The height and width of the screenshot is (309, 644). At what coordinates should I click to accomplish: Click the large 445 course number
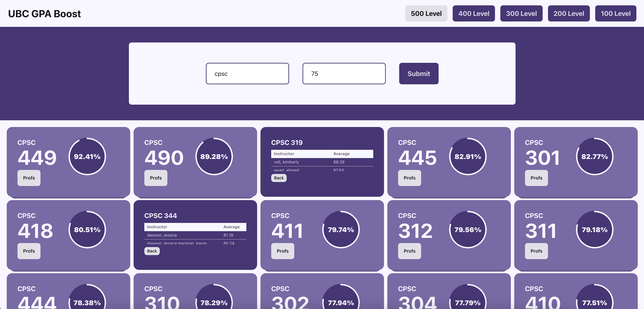pyautogui.click(x=418, y=158)
